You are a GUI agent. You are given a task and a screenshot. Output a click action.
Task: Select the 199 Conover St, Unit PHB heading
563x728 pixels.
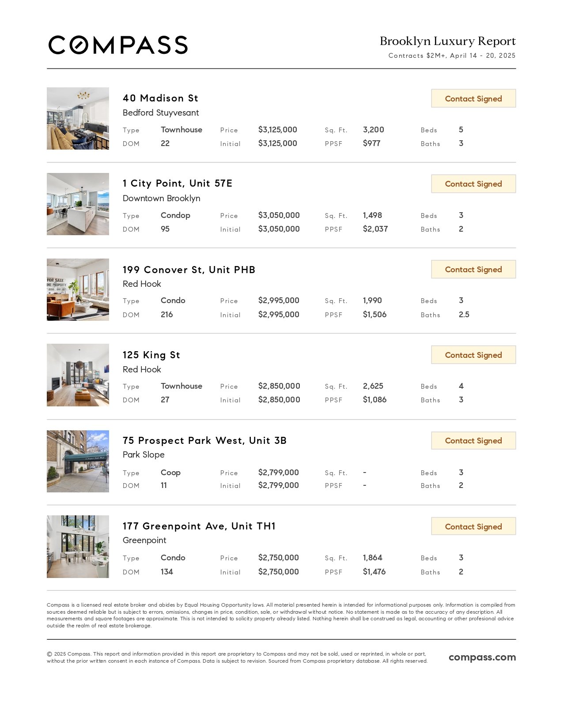(189, 270)
